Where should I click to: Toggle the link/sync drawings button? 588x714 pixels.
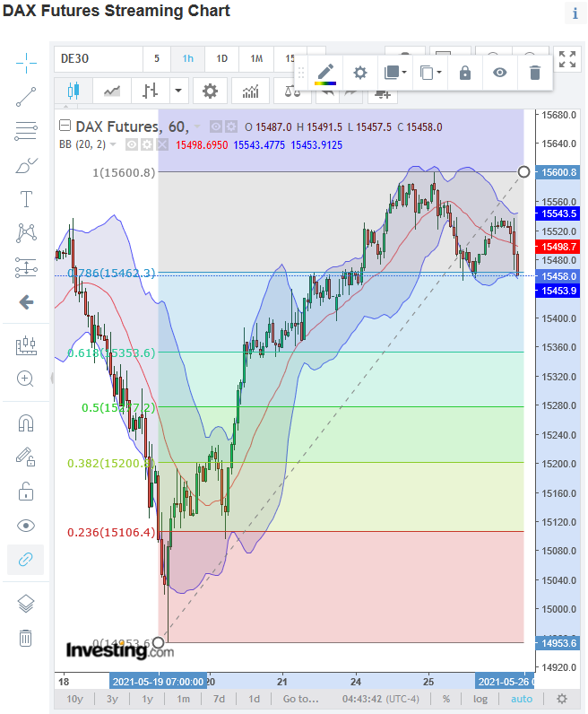coord(26,559)
